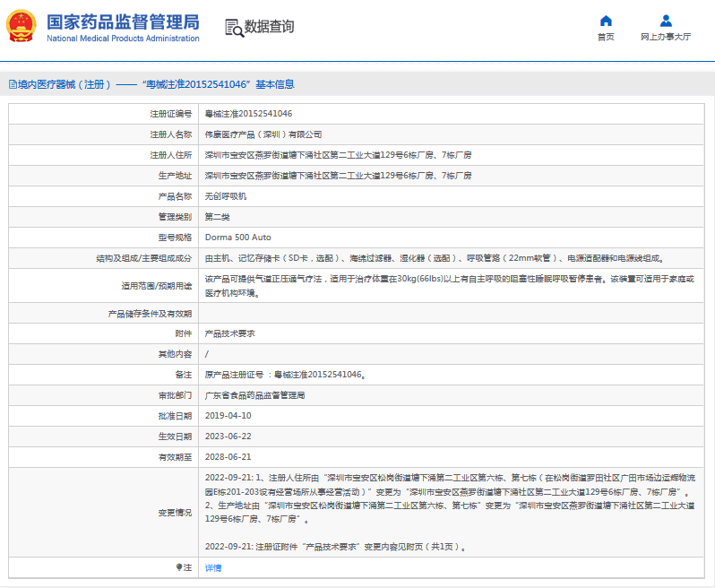The height and width of the screenshot is (588, 715).
Task: Click the 适用范围/预期用途 label
Action: pyautogui.click(x=157, y=286)
